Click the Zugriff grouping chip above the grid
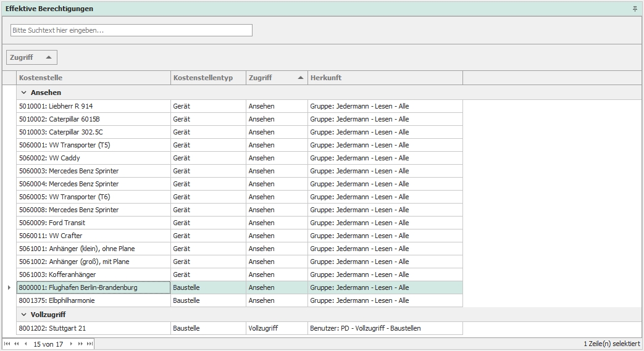 tap(31, 57)
